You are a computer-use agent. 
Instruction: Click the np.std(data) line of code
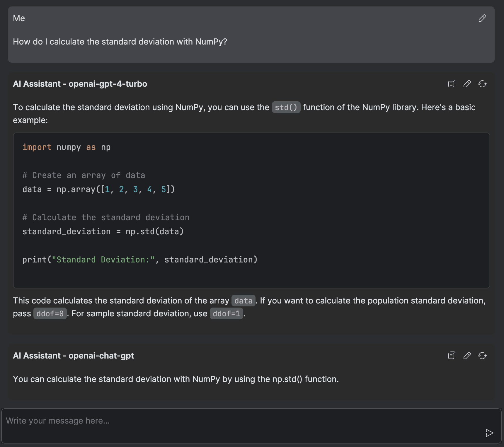click(x=103, y=231)
